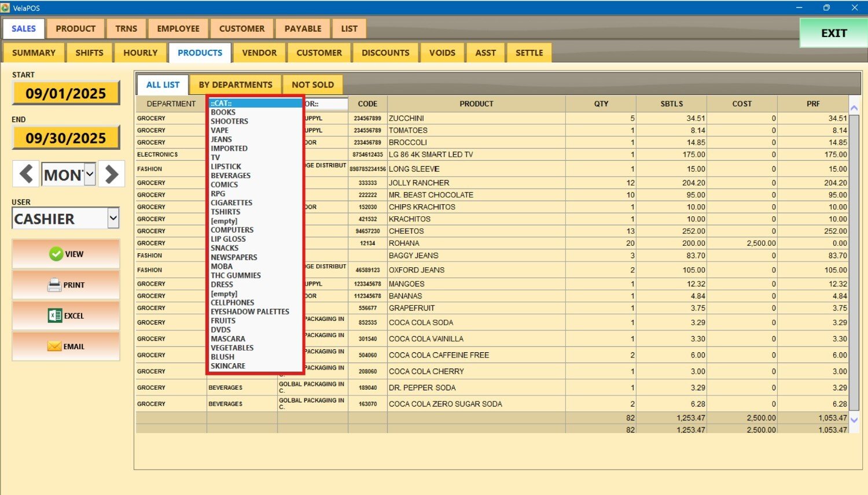The width and height of the screenshot is (868, 495).
Task: Open the DISCOUNTS report tab
Action: tap(385, 53)
